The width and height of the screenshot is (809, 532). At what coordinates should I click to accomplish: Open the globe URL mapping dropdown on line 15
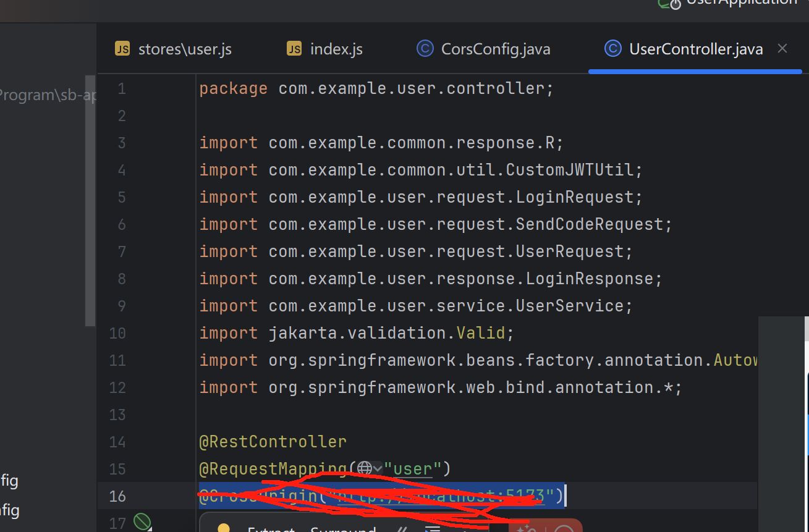(x=370, y=469)
